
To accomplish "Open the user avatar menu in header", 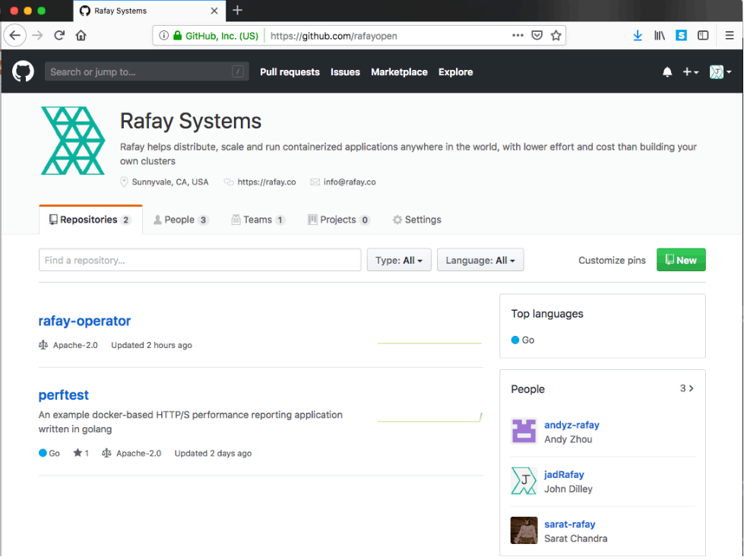I will (720, 71).
